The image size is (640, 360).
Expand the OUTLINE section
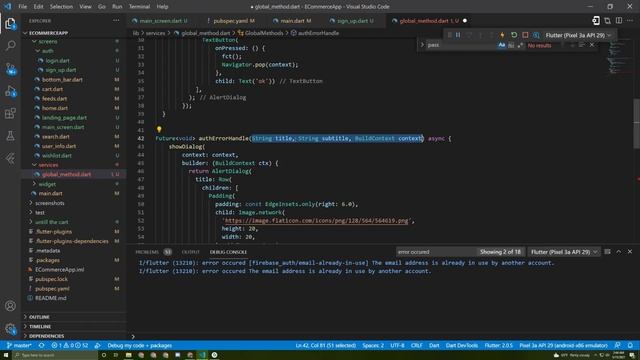[x=39, y=317]
